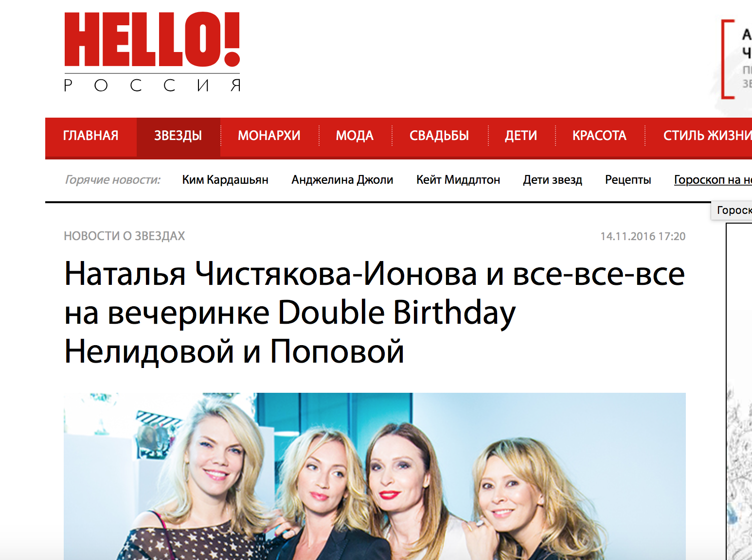Follow the underlined Гороскоп link
The image size is (752, 560).
pyautogui.click(x=713, y=180)
